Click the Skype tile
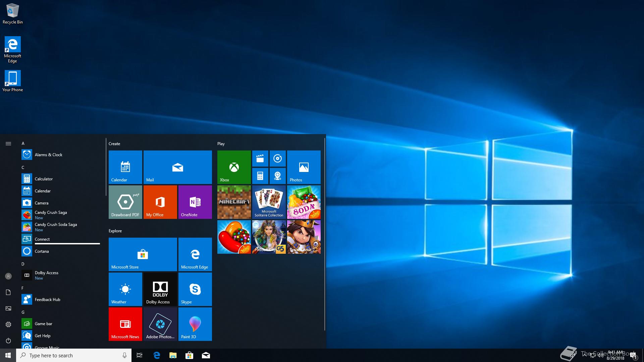Screen dimensions: 644x362 coord(195,289)
